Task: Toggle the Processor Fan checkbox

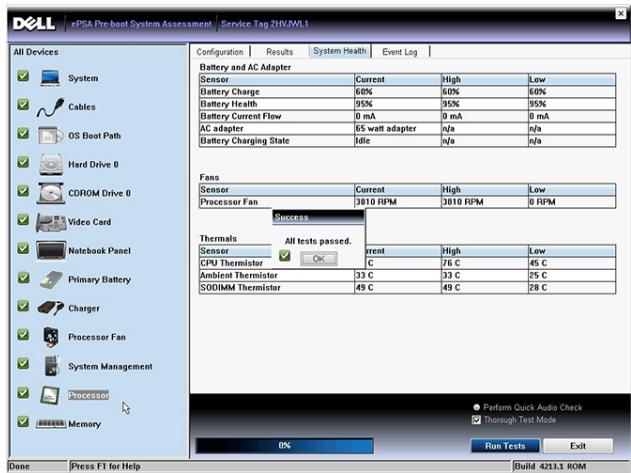Action: [23, 335]
